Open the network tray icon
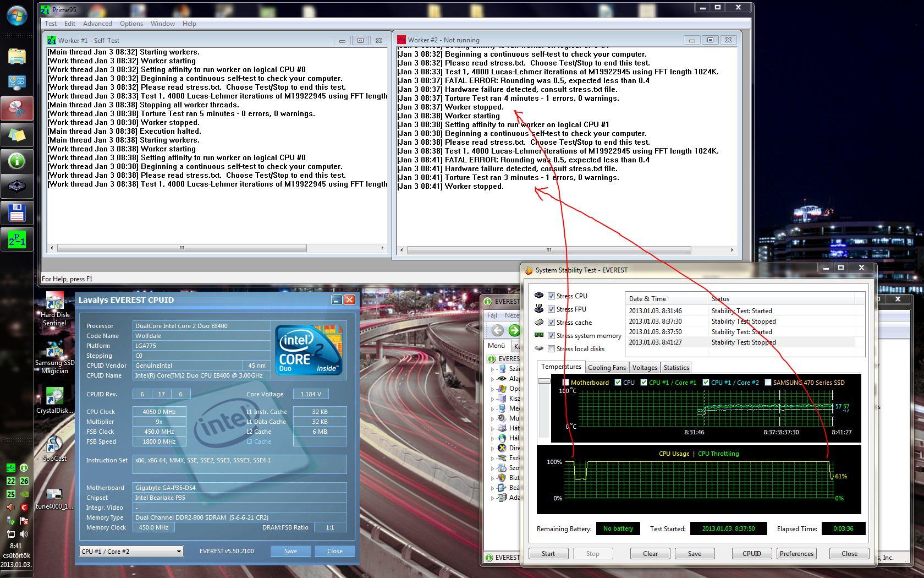 point(10,534)
